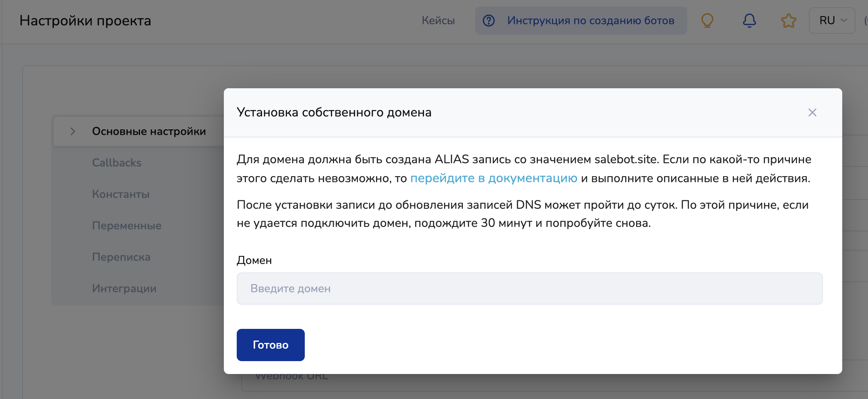Viewport: 868px width, 399px height.
Task: Click the lightbulb ideas icon
Action: point(707,21)
